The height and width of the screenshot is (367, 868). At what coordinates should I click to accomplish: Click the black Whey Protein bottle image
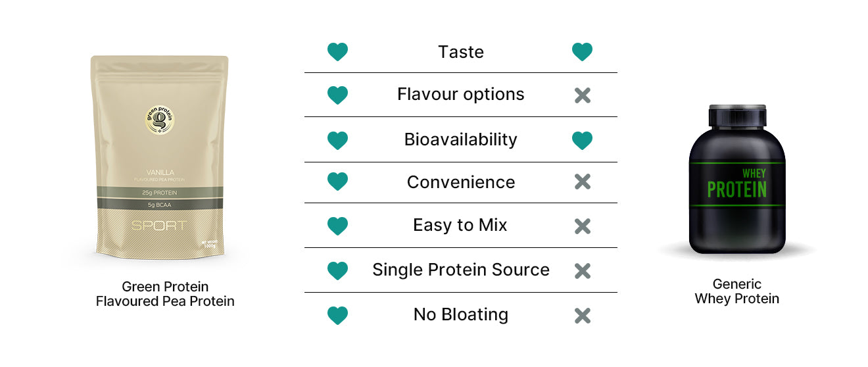[x=736, y=179]
